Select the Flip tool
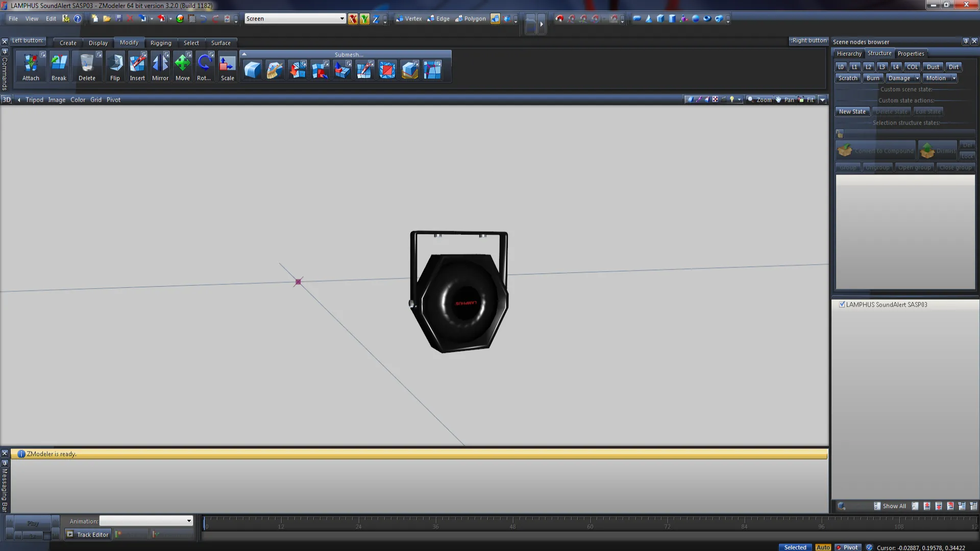 pos(115,66)
